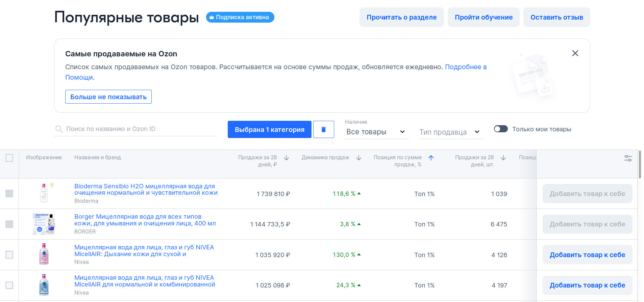The height and width of the screenshot is (302, 644).
Task: Click 'BORGER' brand label
Action: click(x=85, y=231)
